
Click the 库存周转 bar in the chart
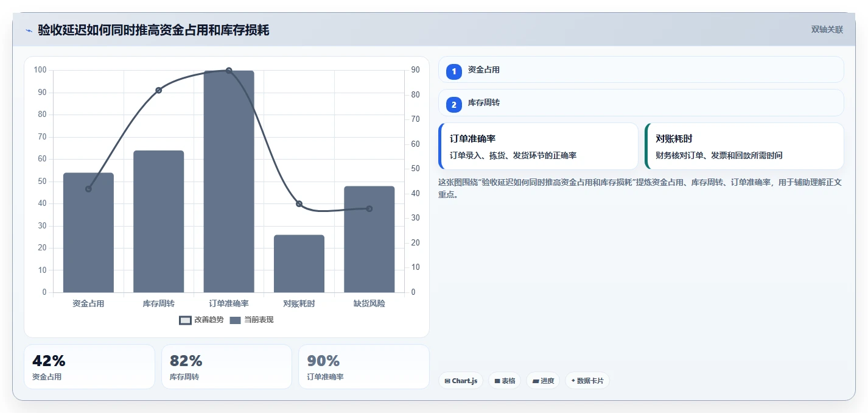coord(159,222)
